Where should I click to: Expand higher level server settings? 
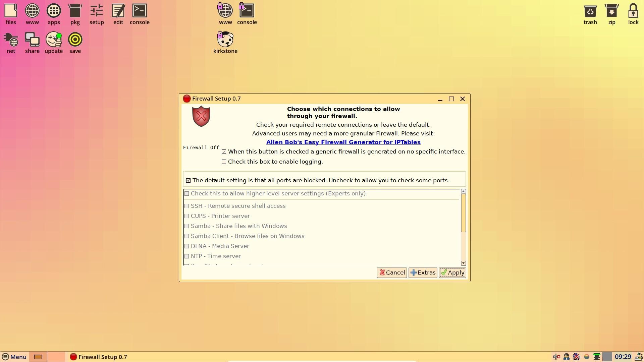tap(187, 193)
